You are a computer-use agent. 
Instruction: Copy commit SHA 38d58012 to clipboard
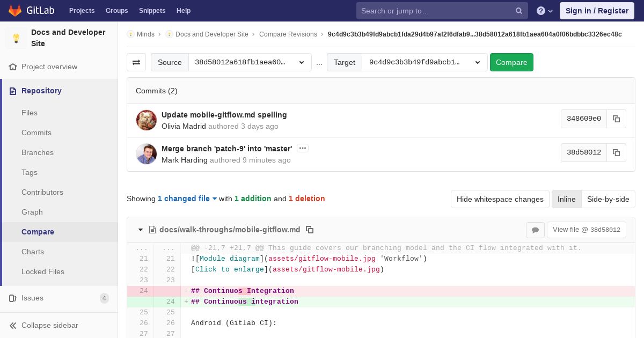pos(616,152)
